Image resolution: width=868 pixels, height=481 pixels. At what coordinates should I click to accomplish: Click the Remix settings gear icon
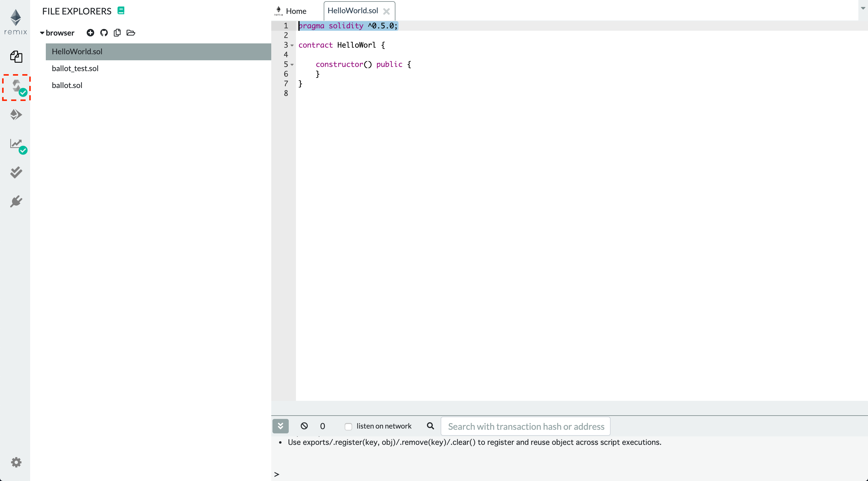click(x=16, y=462)
